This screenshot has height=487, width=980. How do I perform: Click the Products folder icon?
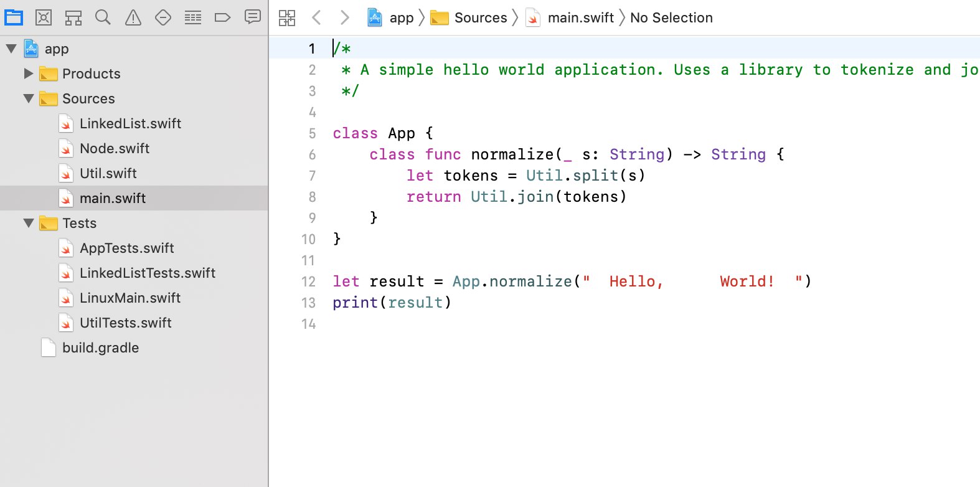49,74
